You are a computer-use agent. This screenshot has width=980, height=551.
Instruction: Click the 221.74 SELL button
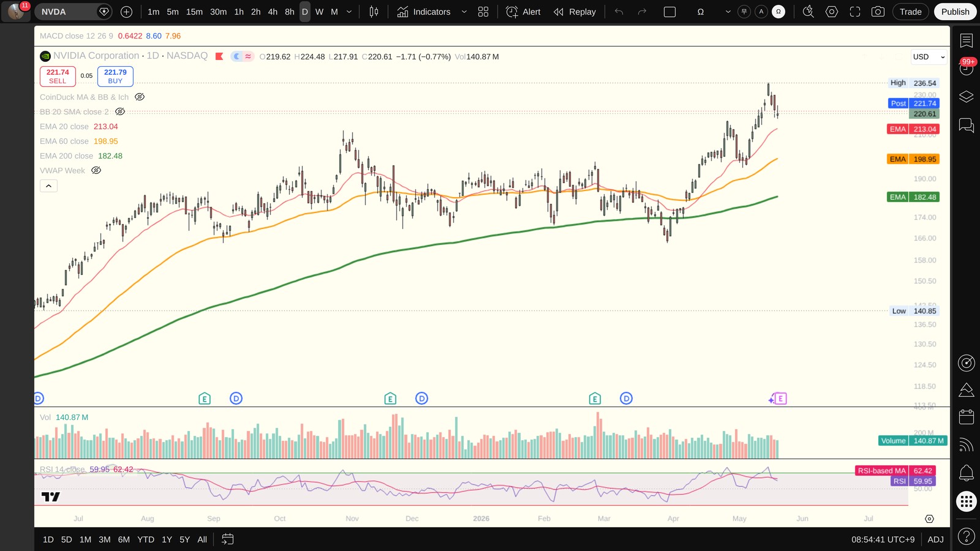coord(58,77)
